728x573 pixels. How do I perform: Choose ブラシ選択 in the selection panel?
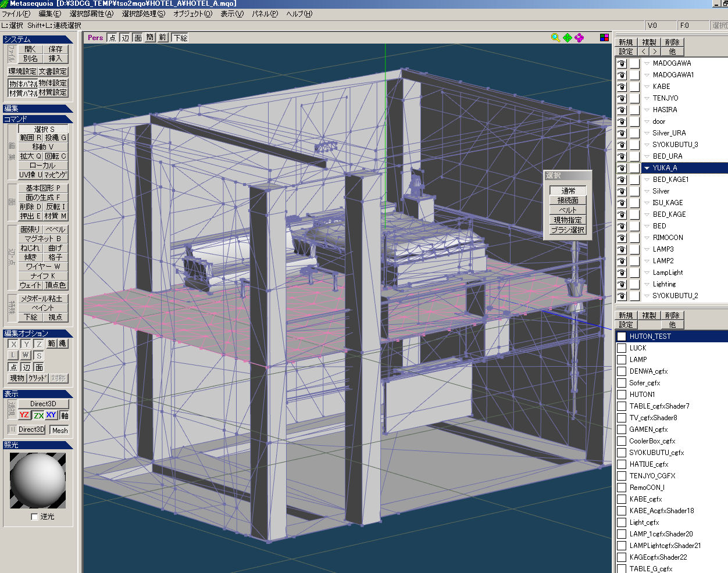(568, 230)
